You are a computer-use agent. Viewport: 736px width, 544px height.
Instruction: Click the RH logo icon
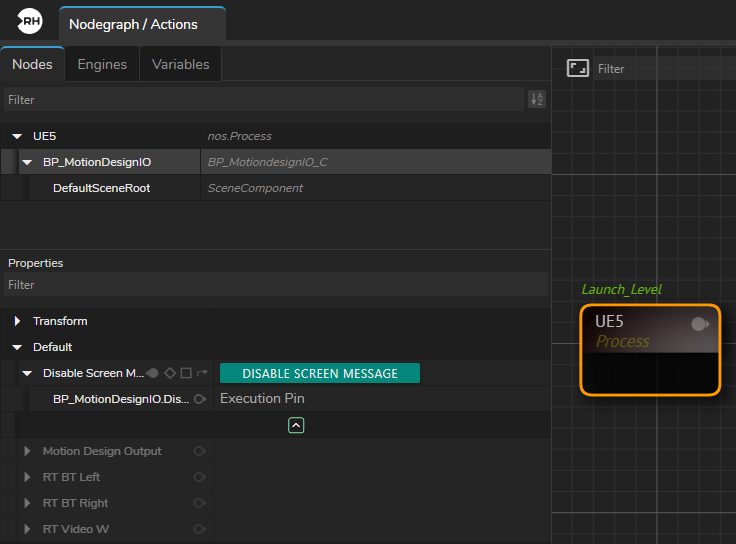[x=31, y=23]
